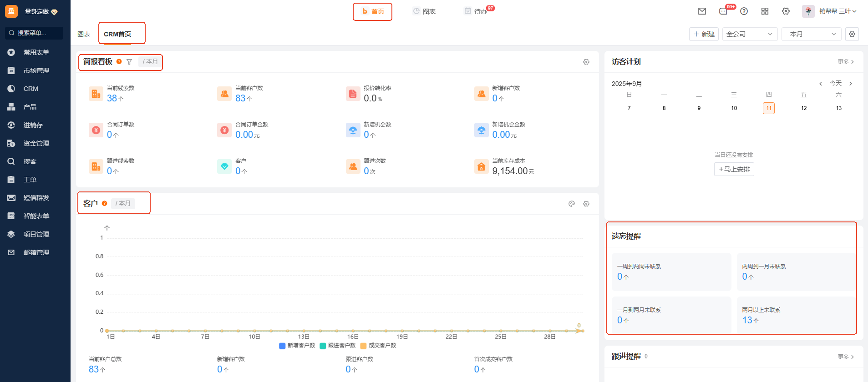
Task: Open the dashboard settings gear beside 本月 dropdown
Action: coord(852,34)
